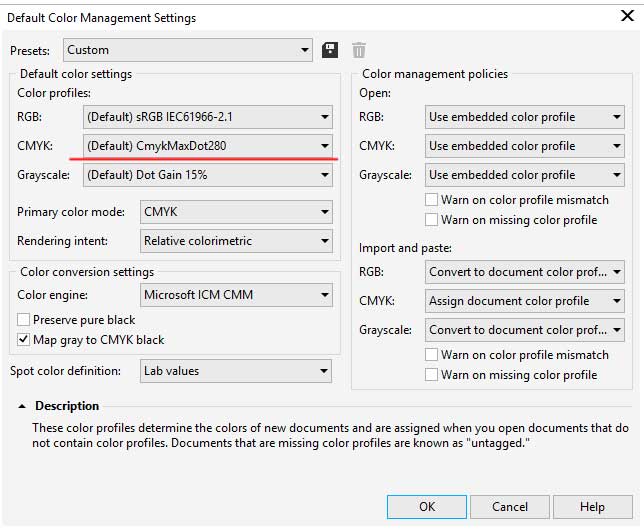Collapse the Description section arrow
The image size is (644, 530).
click(x=22, y=406)
